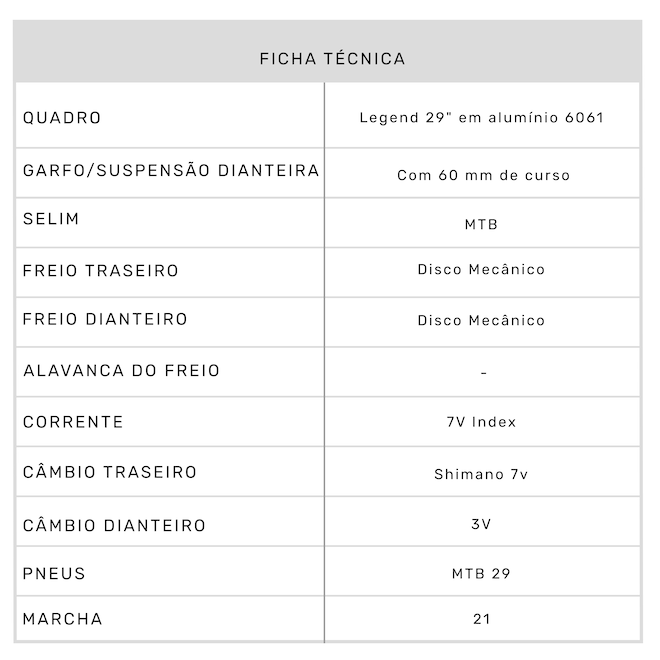Viewport: 660px width, 660px height.
Task: Select the CORRENTE row label
Action: 73,422
